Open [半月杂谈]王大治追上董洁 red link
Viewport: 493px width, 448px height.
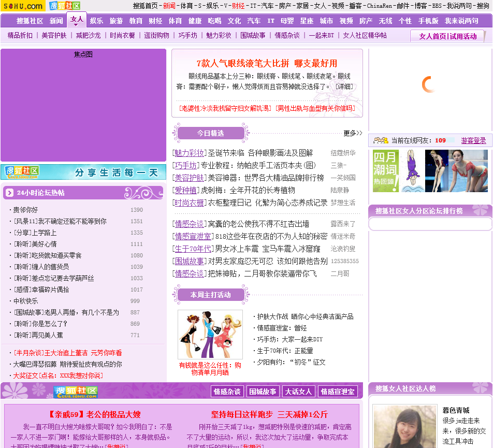[67, 353]
